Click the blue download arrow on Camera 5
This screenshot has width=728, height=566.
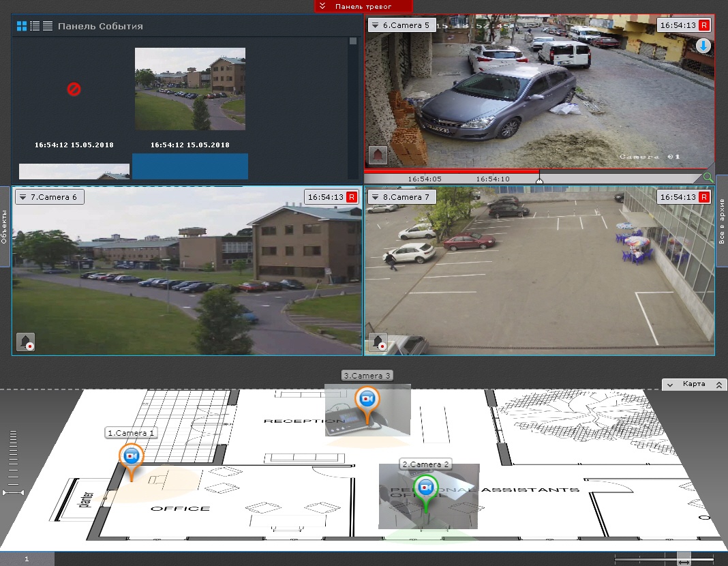coord(703,46)
